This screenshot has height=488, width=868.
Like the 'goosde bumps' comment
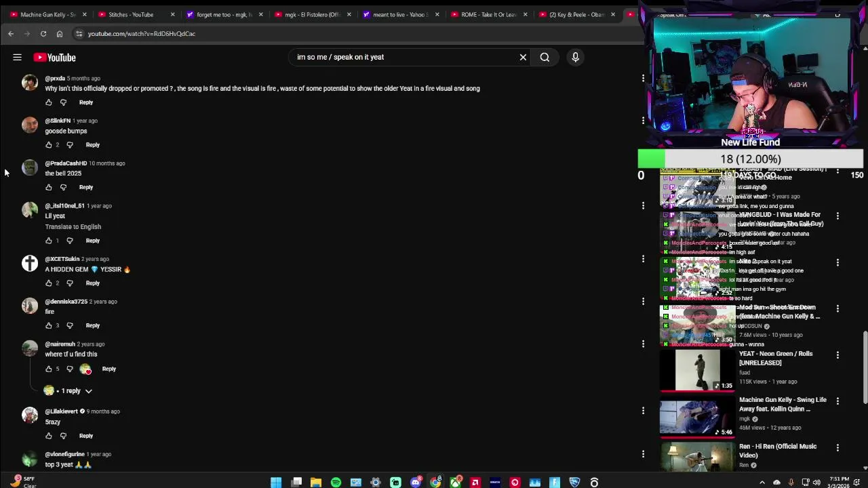[x=48, y=145]
